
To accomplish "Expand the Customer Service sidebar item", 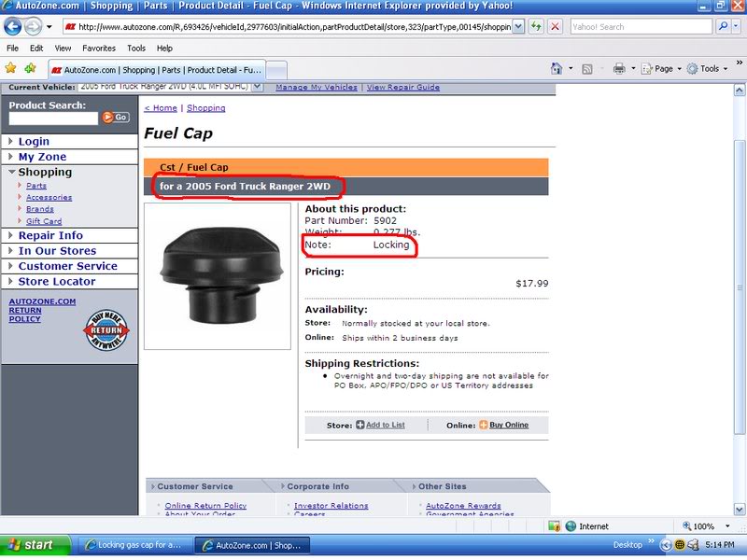I will (69, 266).
